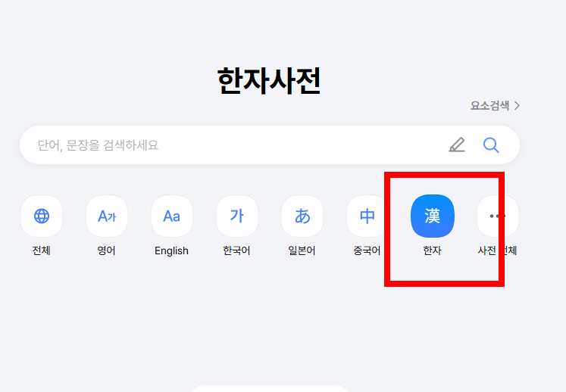Open the 요소검색 link
The height and width of the screenshot is (392, 566).
(x=495, y=106)
